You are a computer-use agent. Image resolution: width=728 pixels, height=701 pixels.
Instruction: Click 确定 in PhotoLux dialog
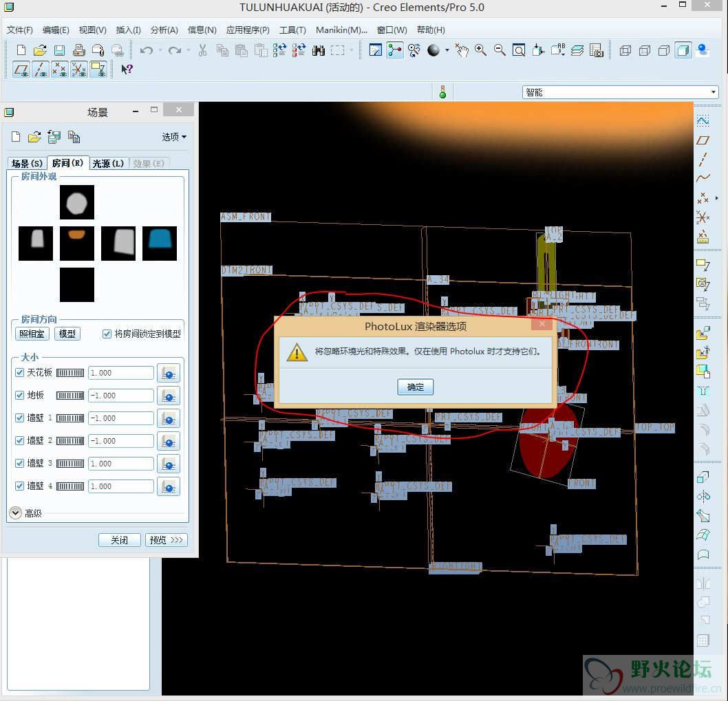tap(416, 387)
